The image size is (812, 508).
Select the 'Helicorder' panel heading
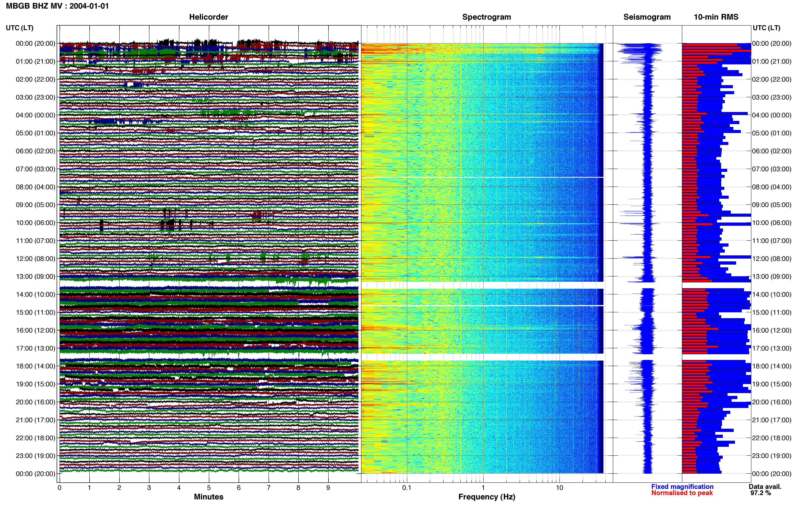click(x=209, y=17)
